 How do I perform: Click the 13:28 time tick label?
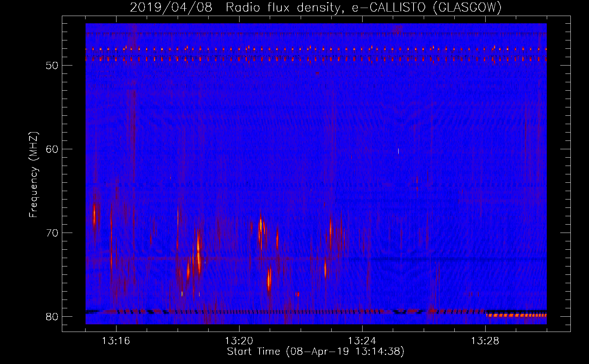485,341
